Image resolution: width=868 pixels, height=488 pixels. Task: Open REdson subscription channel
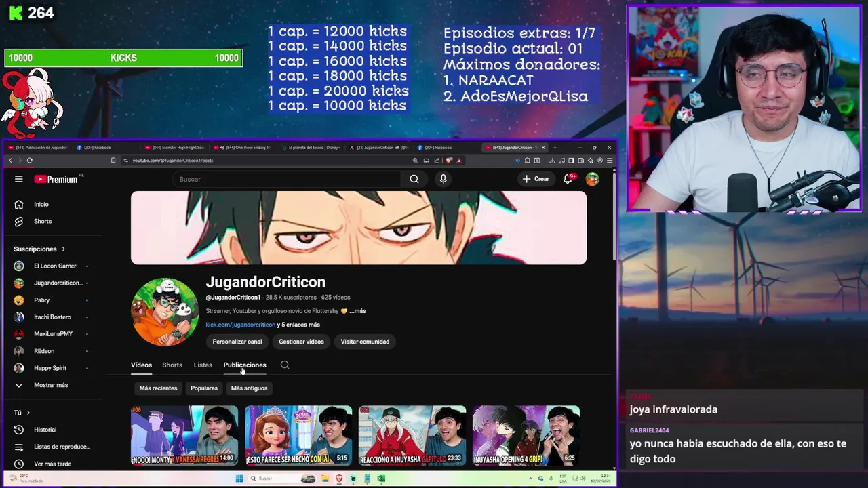43,351
